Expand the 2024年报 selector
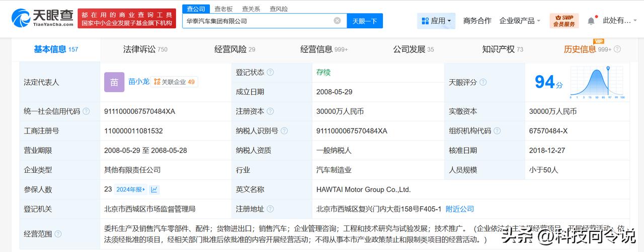644x252 pixels. click(130, 190)
